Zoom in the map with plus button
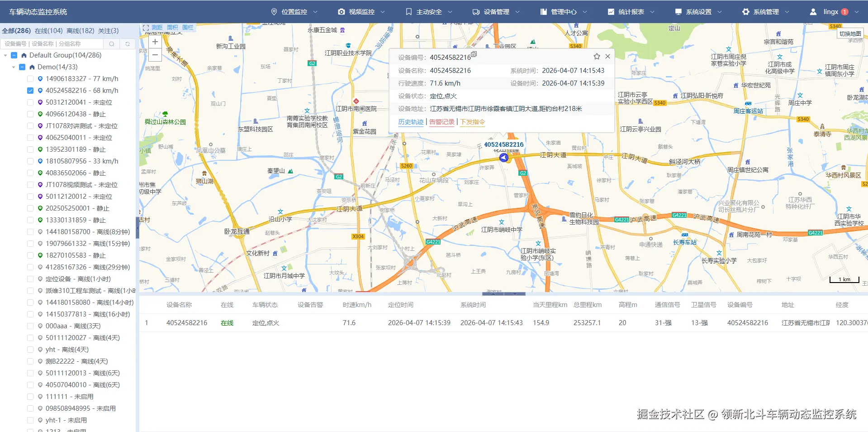Image resolution: width=868 pixels, height=432 pixels. coord(155,42)
